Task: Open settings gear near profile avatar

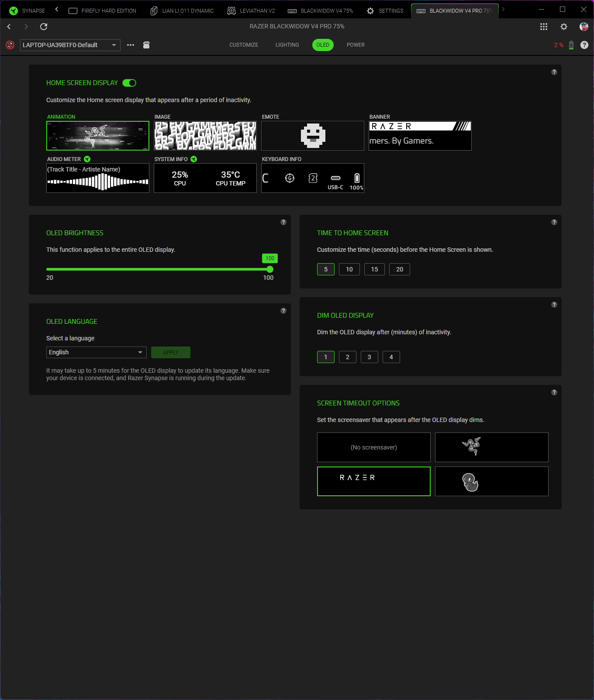Action: [564, 27]
